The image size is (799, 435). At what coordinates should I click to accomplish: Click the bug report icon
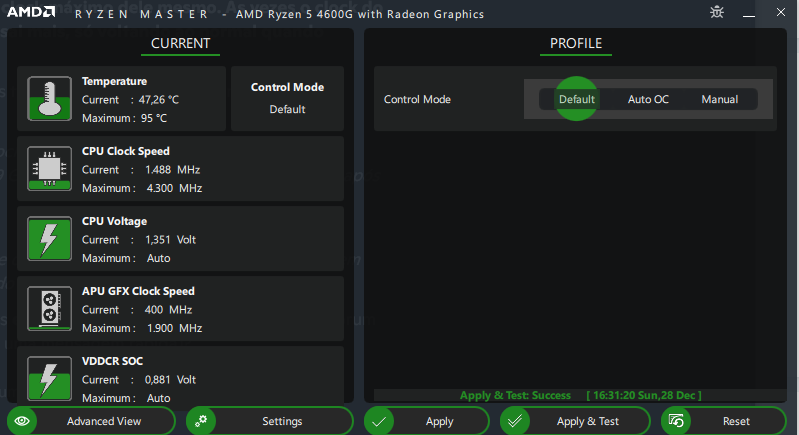pyautogui.click(x=716, y=13)
